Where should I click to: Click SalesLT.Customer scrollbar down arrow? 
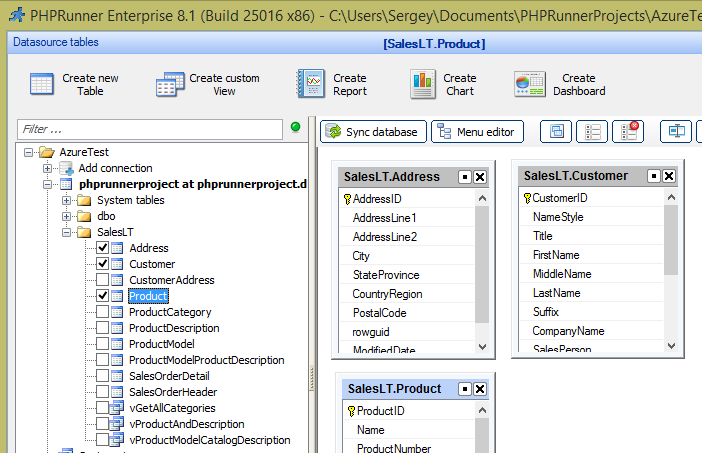(x=671, y=346)
